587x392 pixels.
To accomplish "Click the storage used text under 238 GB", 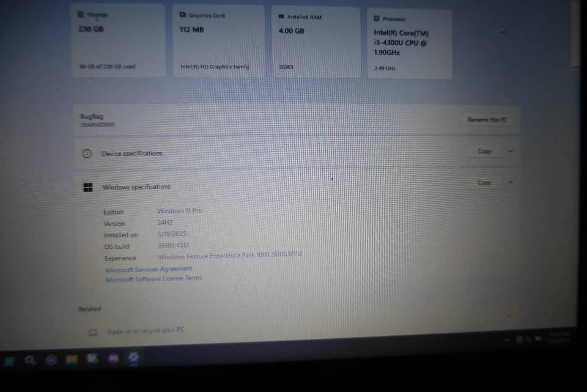I will 107,67.
